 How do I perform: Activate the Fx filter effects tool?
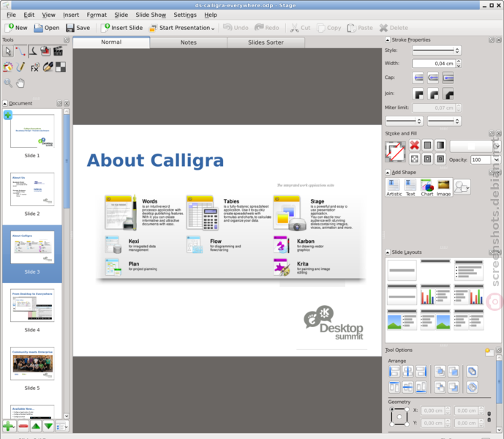click(34, 67)
